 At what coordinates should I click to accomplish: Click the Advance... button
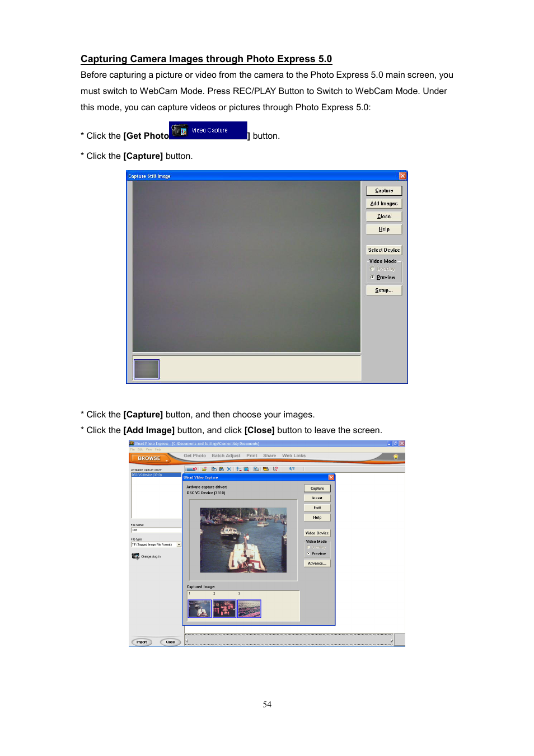pyautogui.click(x=317, y=564)
